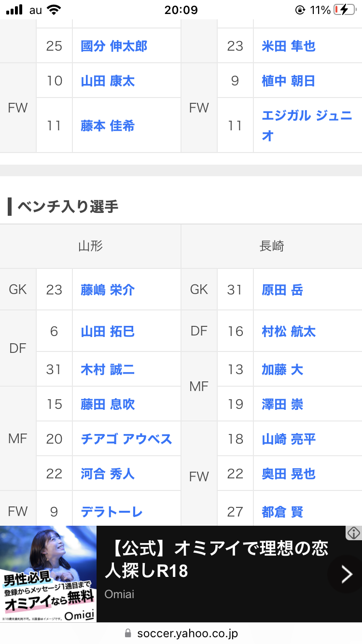Open エジガル ジュニオ player link
The height and width of the screenshot is (644, 362).
pos(307,126)
